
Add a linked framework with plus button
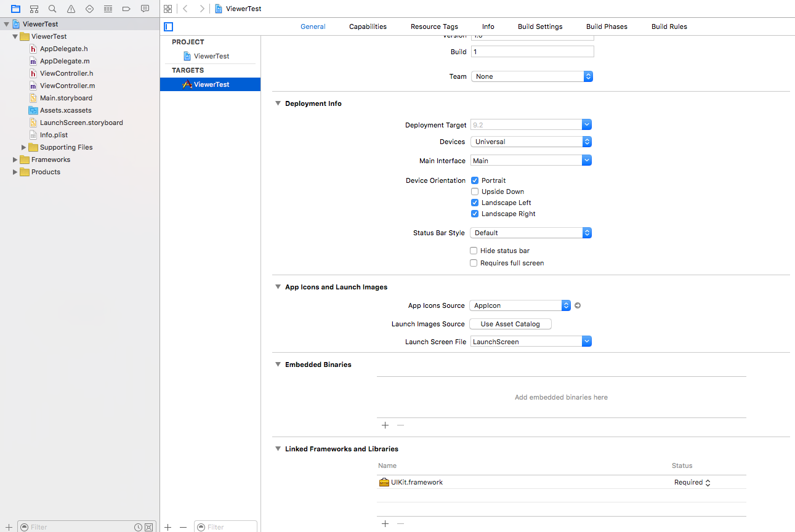click(385, 524)
